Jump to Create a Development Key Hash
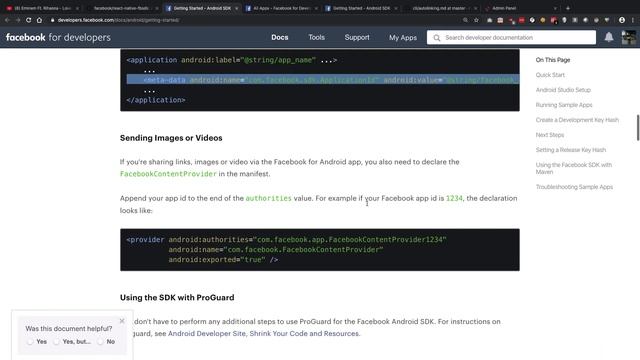640x360 pixels. [x=577, y=120]
